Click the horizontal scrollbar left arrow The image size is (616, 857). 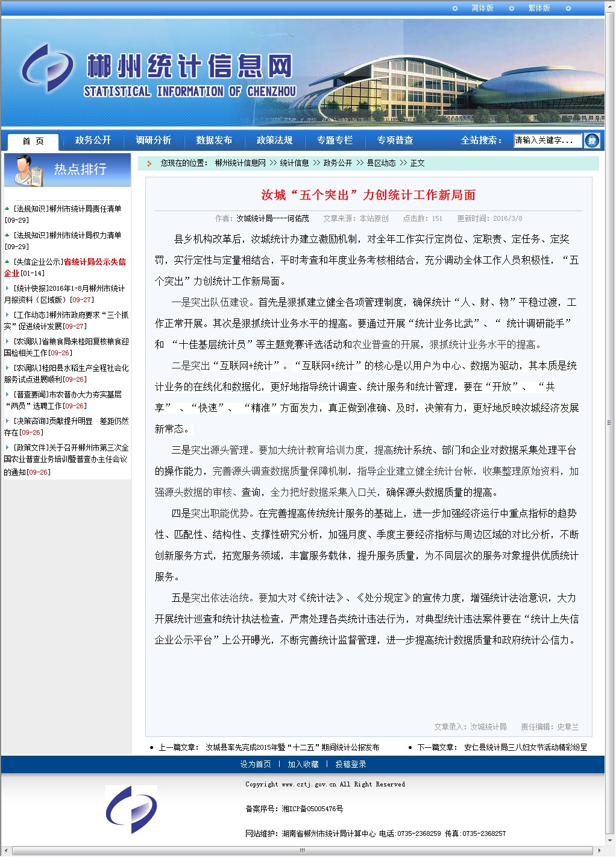tap(5, 850)
